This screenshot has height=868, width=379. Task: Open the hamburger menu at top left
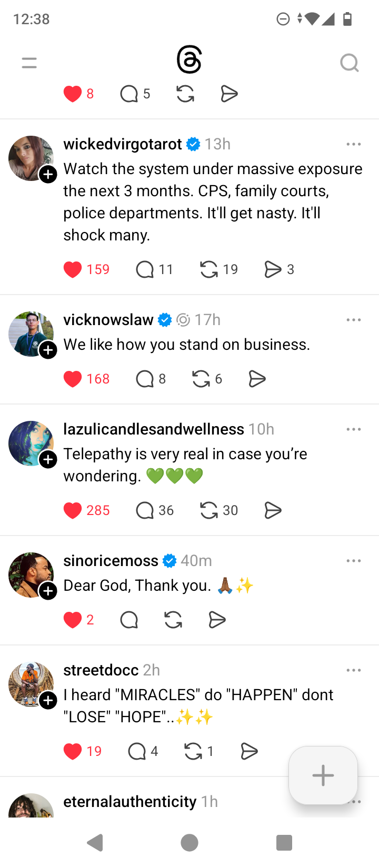[x=29, y=63]
